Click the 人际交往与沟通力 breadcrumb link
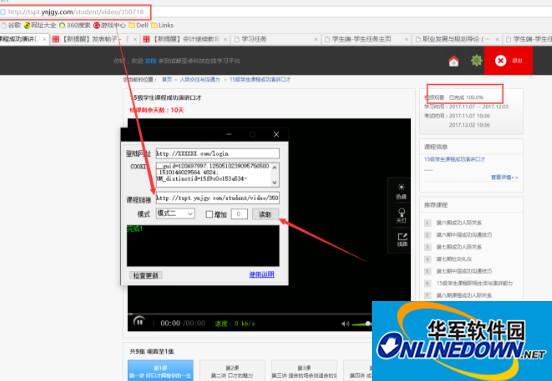This screenshot has height=381, width=552. [200, 80]
